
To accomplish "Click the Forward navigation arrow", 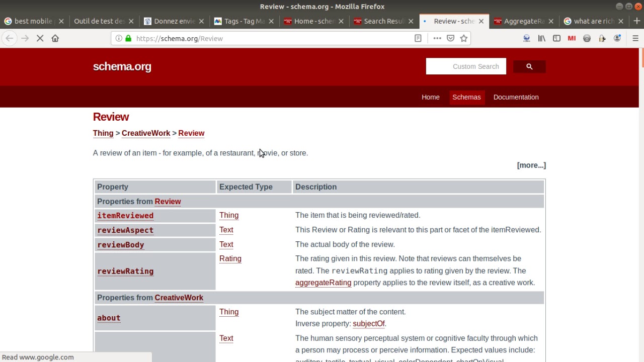I will click(x=25, y=38).
